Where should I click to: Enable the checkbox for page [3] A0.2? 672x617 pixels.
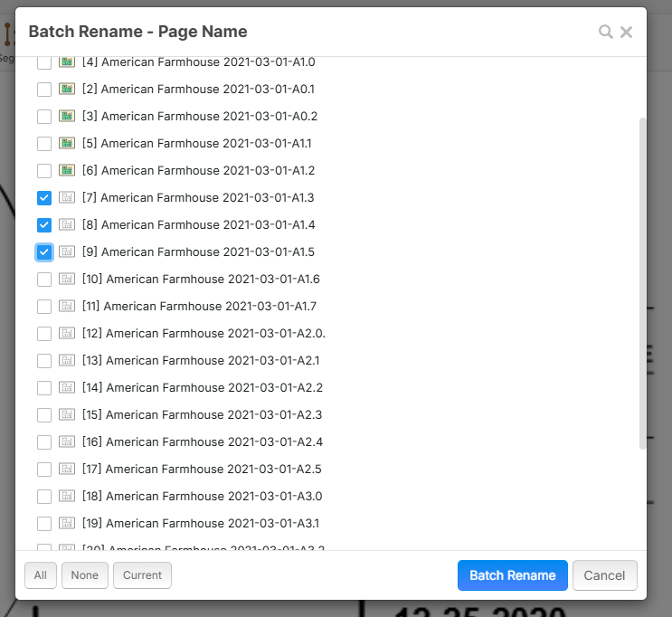click(43, 116)
